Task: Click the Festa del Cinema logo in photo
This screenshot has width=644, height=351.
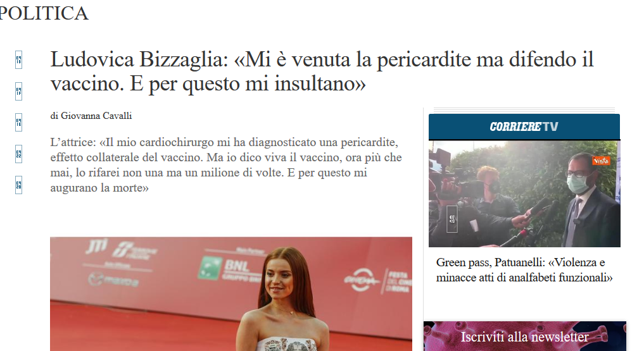Action: click(x=396, y=281)
